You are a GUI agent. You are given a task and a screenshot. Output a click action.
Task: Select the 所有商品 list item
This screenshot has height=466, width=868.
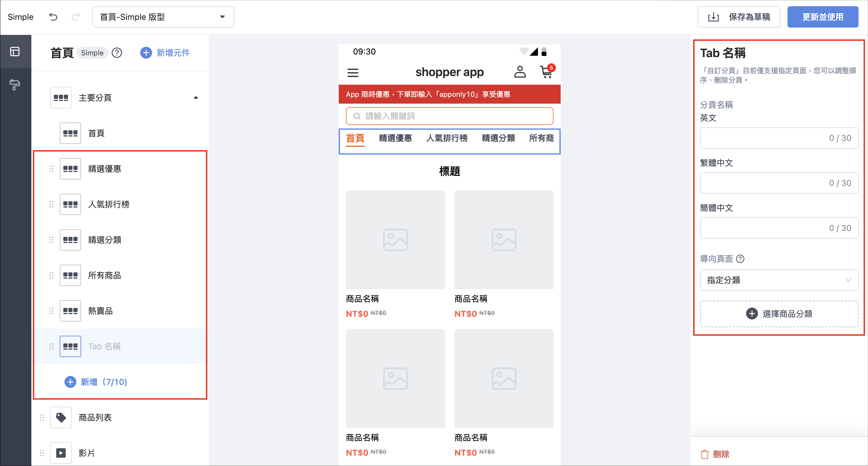click(120, 276)
